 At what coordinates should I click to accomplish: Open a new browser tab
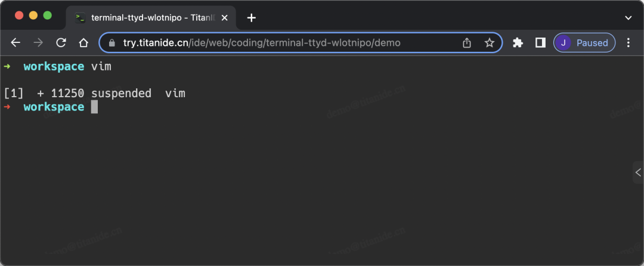tap(252, 18)
